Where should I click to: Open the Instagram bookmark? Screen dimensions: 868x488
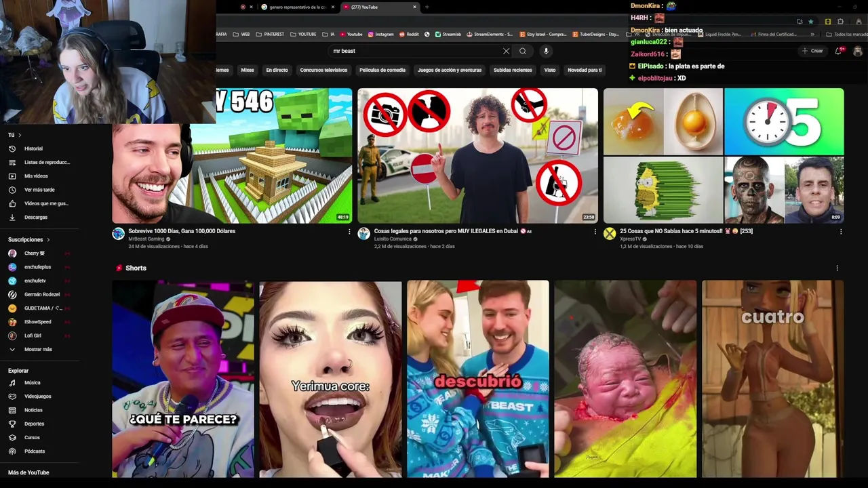coord(380,34)
